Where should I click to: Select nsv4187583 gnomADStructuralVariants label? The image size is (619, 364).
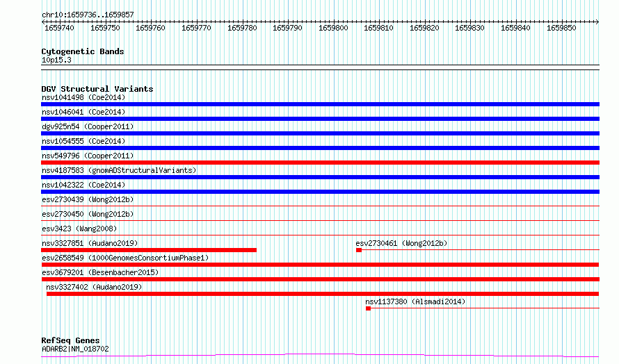pyautogui.click(x=119, y=170)
